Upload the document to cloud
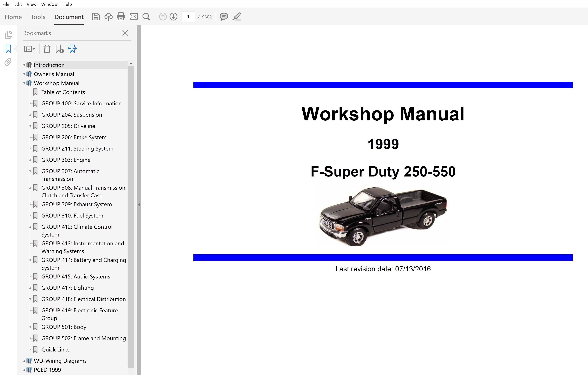 click(109, 17)
